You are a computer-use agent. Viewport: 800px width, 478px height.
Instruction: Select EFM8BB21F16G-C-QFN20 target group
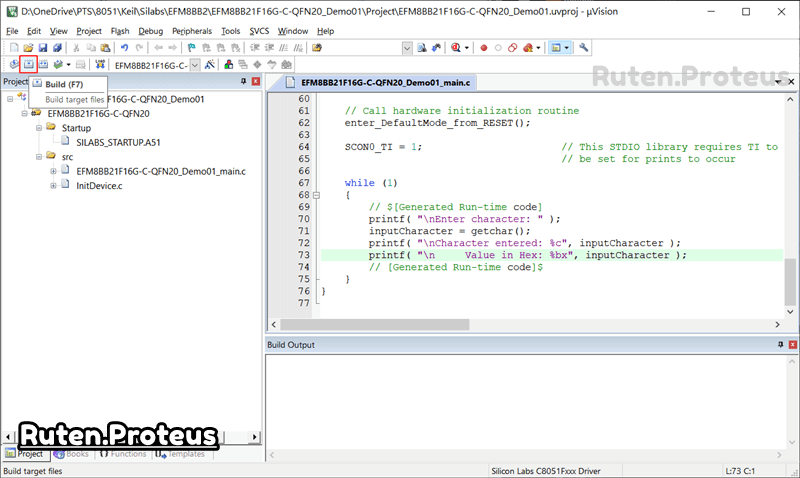(x=98, y=114)
